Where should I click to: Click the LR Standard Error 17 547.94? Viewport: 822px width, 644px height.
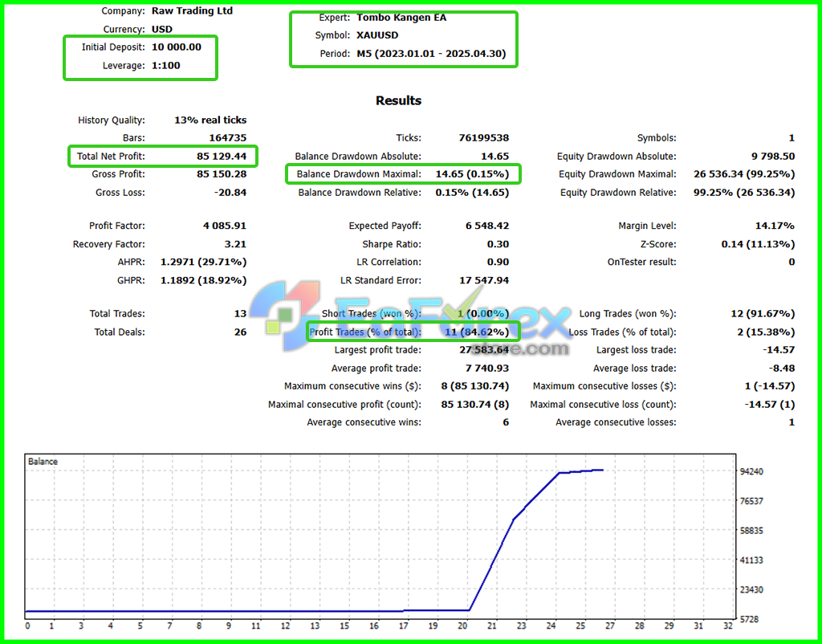click(x=484, y=280)
